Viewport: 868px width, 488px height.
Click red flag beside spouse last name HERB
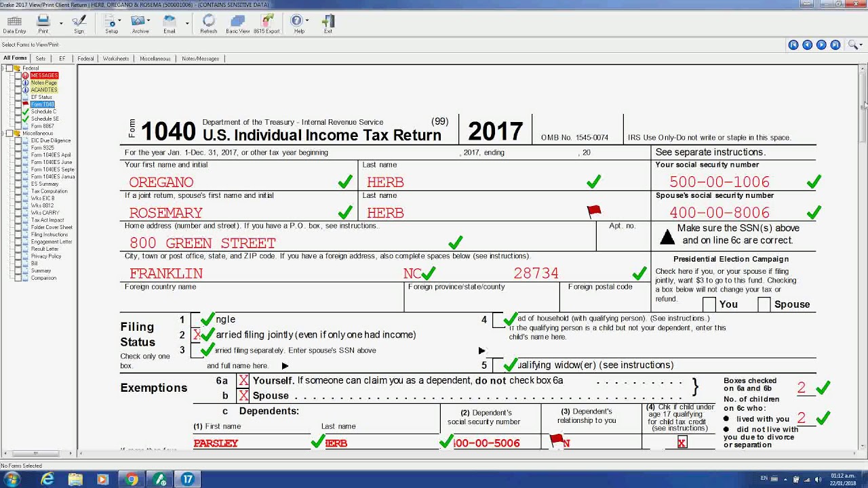click(x=594, y=212)
